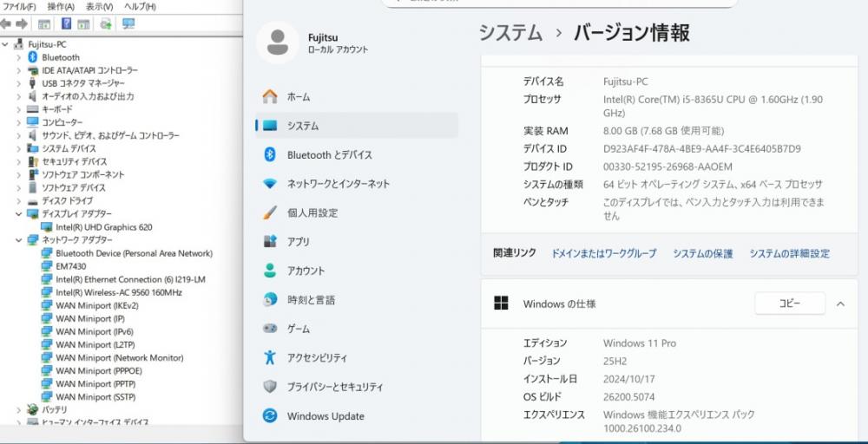This screenshot has width=868, height=444.
Task: Open the ファイル(F) menu
Action: 19,7
